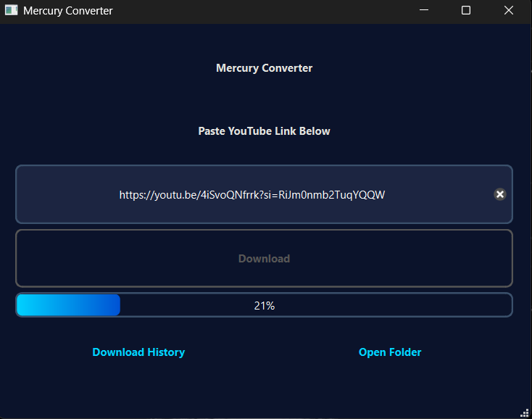Screen dimensions: 532x419
Task: Click the 21% download progress bar
Action: click(x=264, y=305)
